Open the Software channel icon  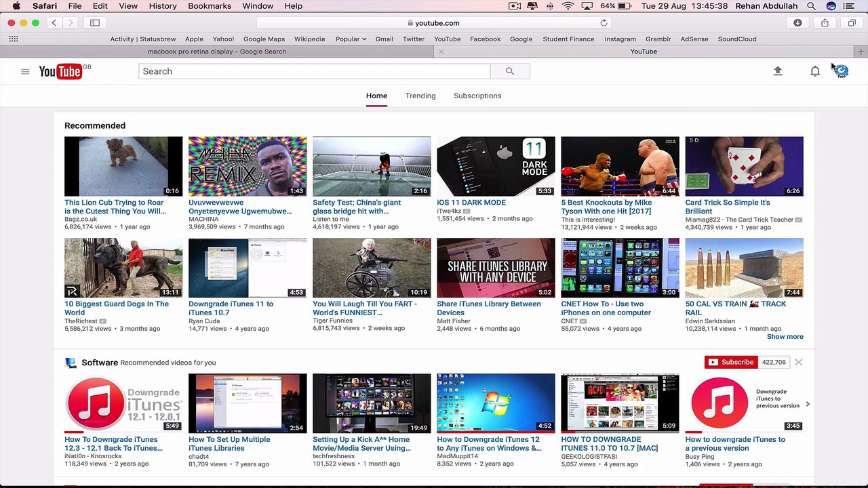point(71,363)
